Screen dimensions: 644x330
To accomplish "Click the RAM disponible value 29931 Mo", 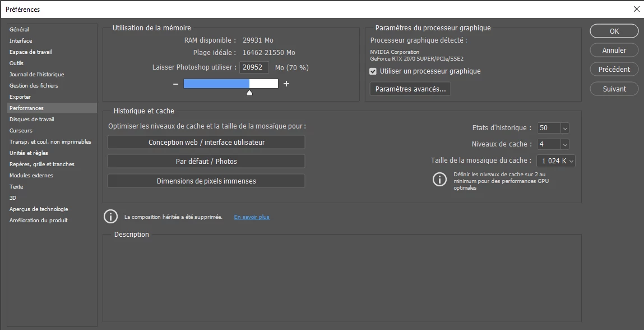I will (x=258, y=40).
